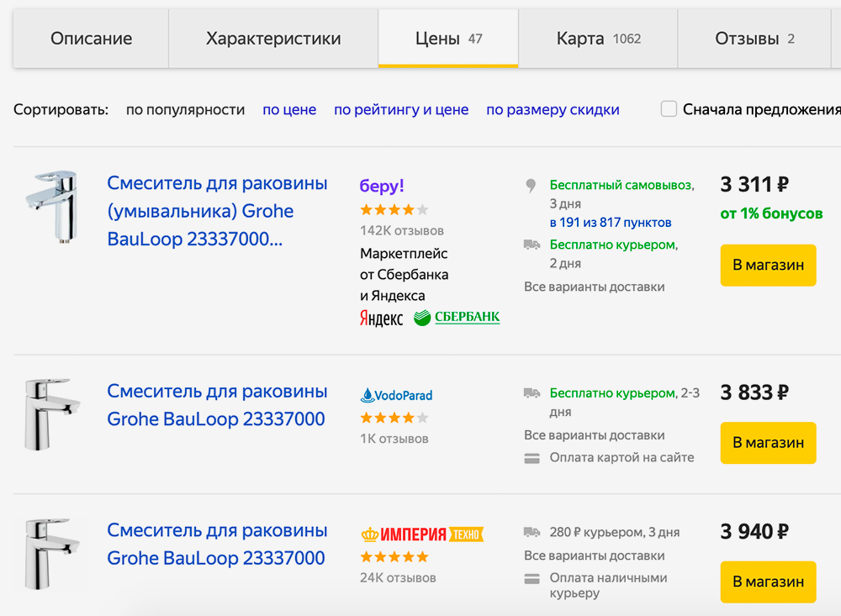Sort by по размеру скидки
The height and width of the screenshot is (616, 841).
click(553, 110)
